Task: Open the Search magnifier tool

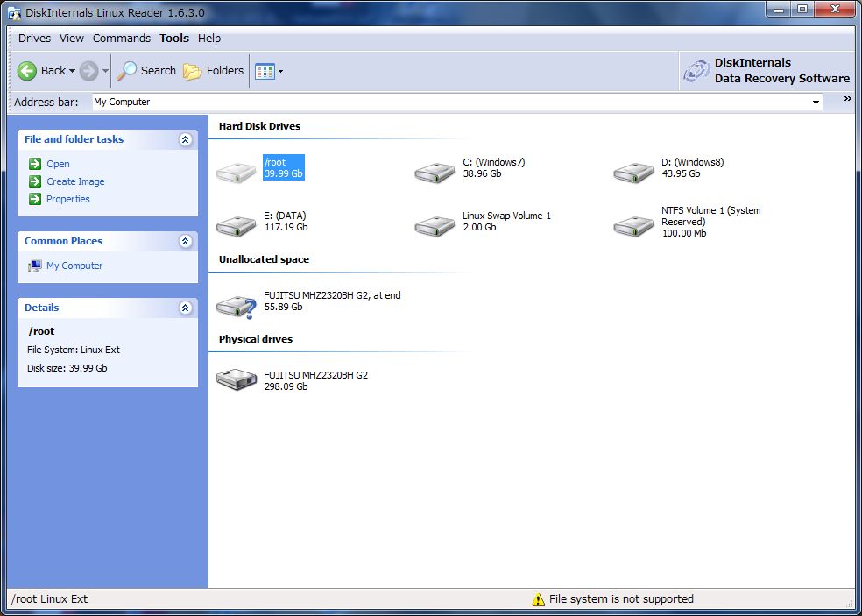Action: (126, 71)
